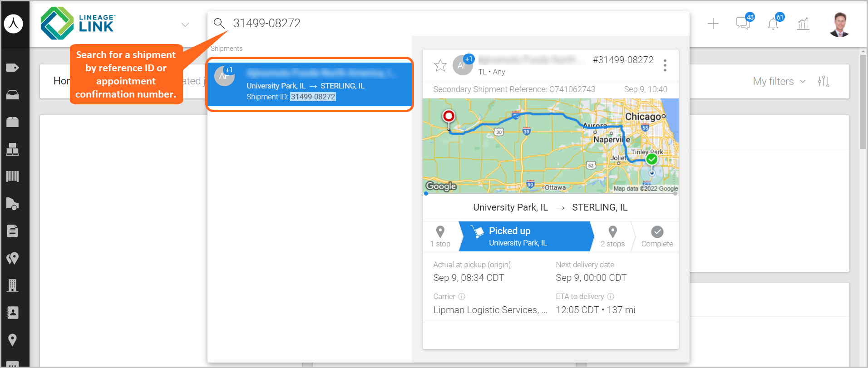Select shipment result University Park to STERLING
868x368 pixels.
[310, 84]
